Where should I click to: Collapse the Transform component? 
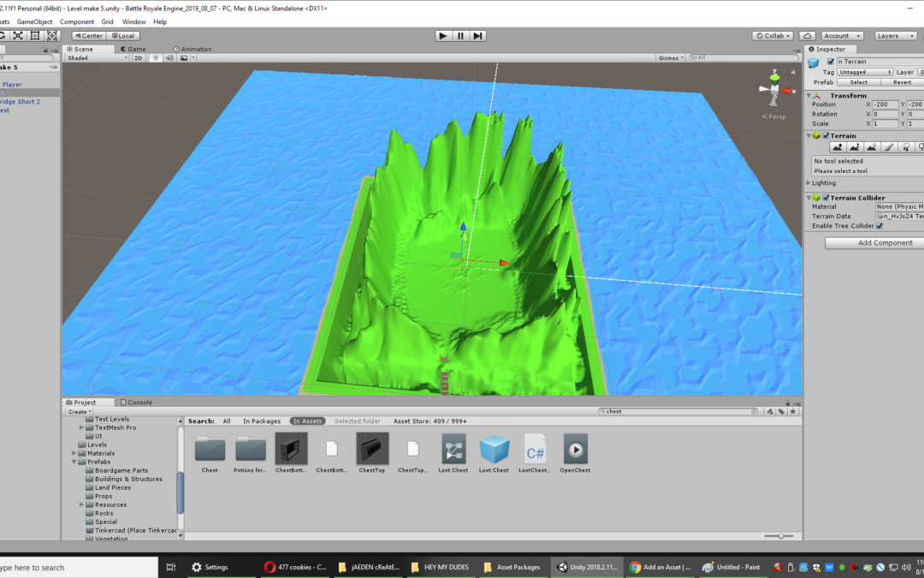[809, 96]
